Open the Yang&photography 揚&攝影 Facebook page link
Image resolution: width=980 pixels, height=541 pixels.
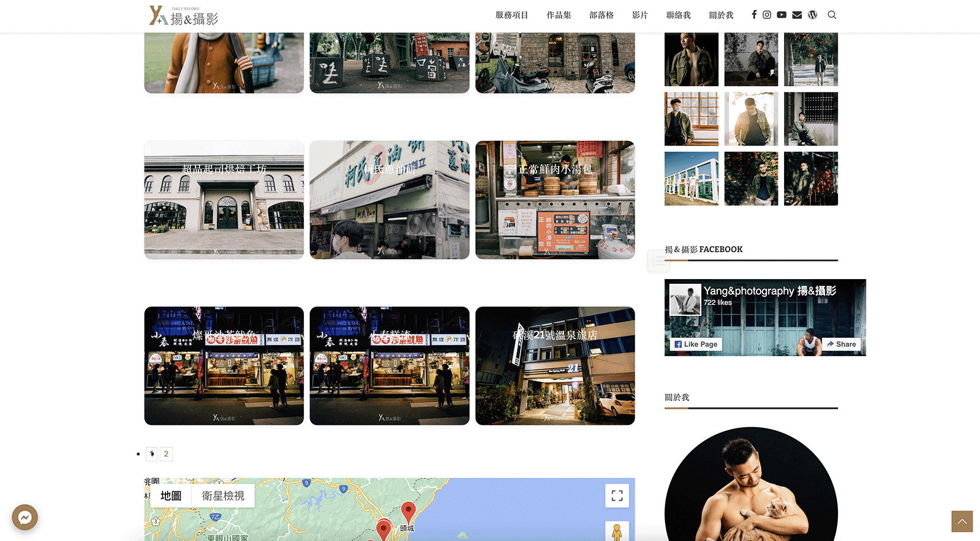point(770,291)
